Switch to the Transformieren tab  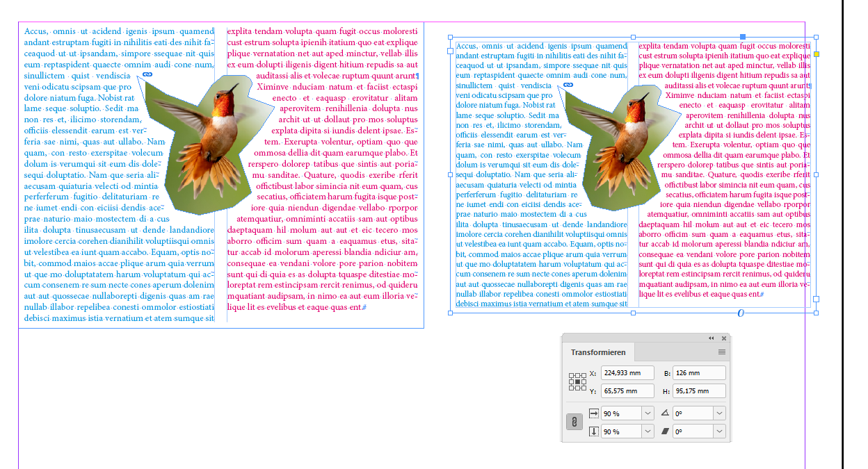[x=598, y=352]
